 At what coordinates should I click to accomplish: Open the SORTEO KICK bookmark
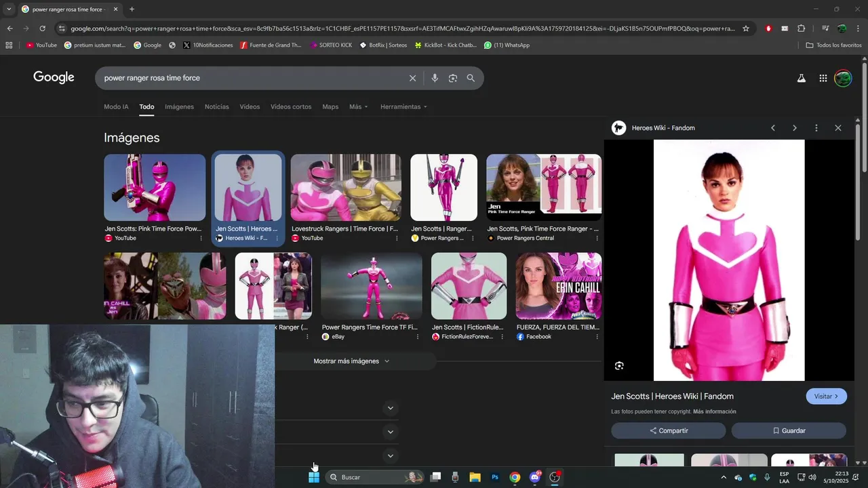(x=331, y=45)
